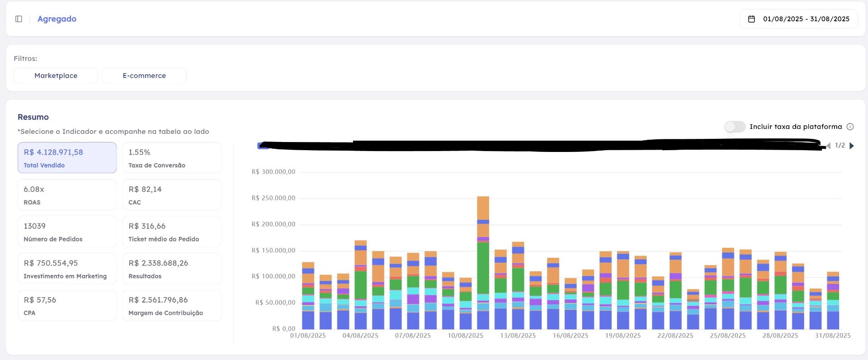
Task: Click the 19/08/2025 x-axis date label
Action: click(x=623, y=336)
